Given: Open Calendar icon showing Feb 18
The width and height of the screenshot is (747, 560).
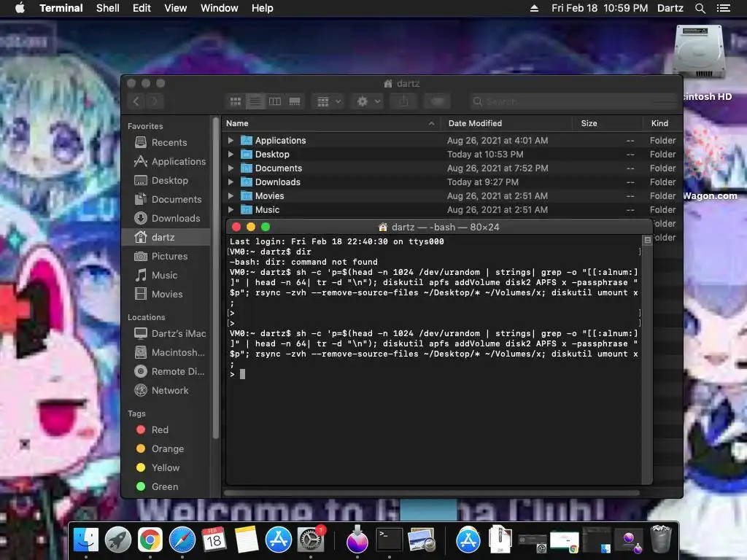Looking at the screenshot, I should [214, 540].
